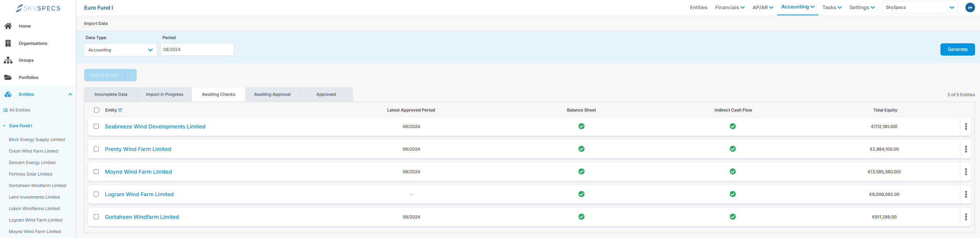Tick the select-all entities checkbox
This screenshot has width=980, height=238.
(x=96, y=110)
